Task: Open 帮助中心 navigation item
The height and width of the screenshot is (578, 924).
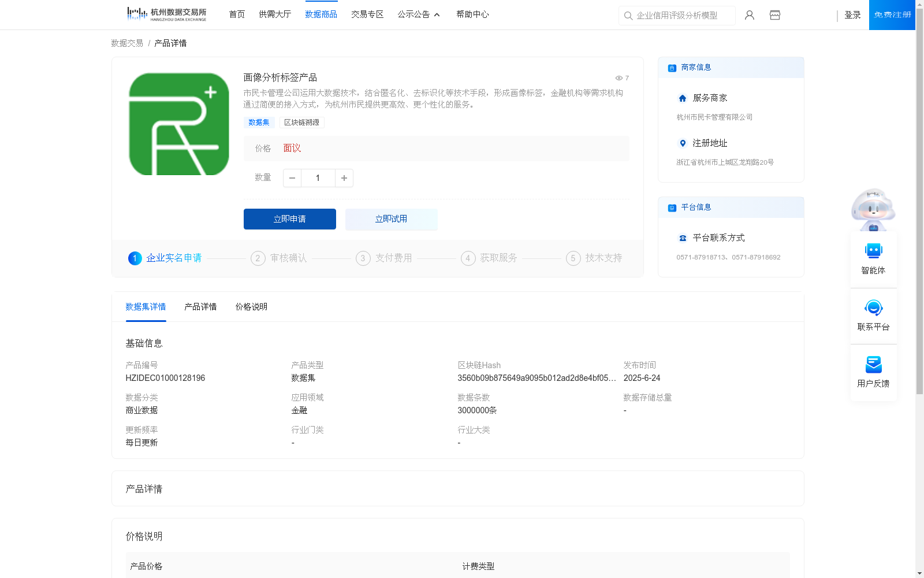Action: [x=472, y=14]
